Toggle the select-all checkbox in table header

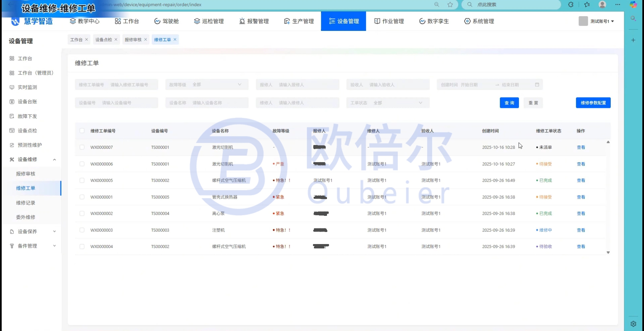coord(82,131)
